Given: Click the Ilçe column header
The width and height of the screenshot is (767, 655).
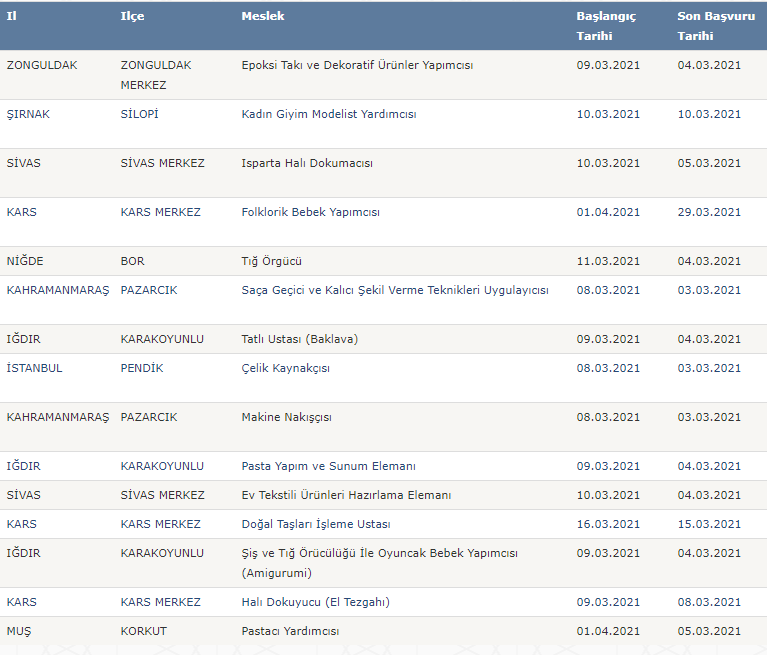Looking at the screenshot, I should [x=133, y=16].
